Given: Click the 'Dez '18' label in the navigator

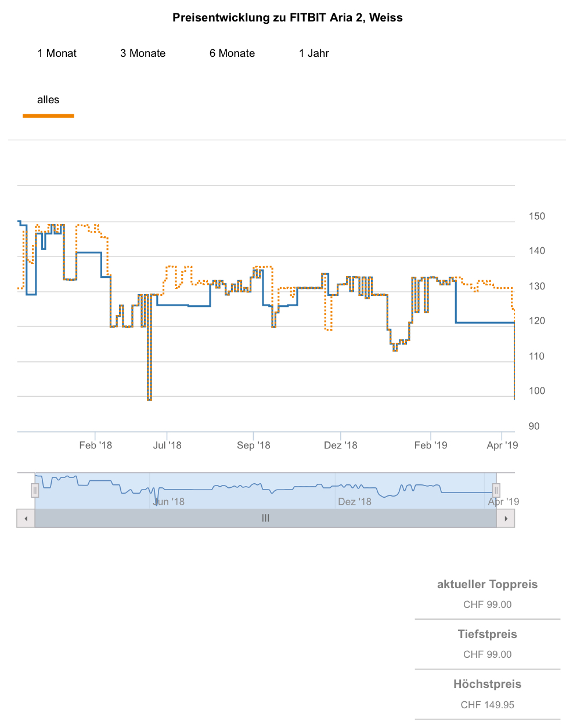Looking at the screenshot, I should (x=355, y=501).
